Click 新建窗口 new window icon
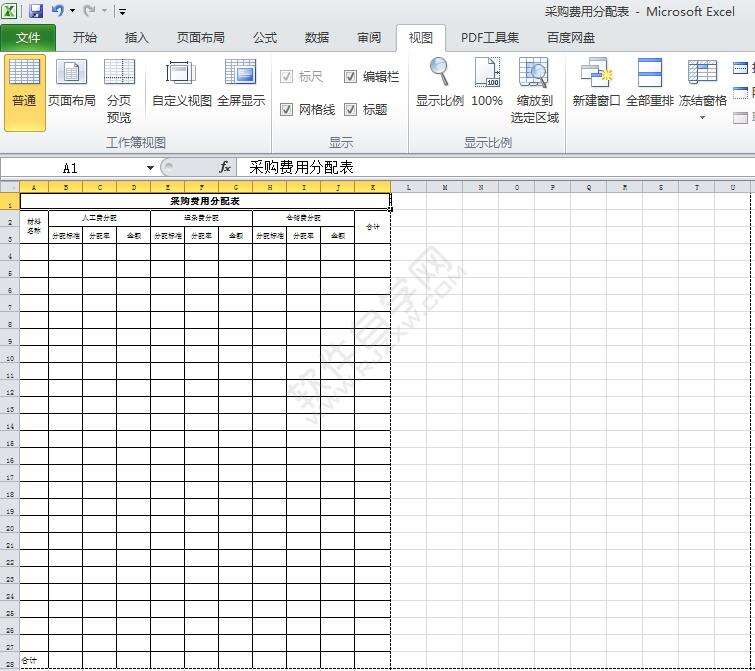Viewport: 755px width, 671px height. [596, 82]
